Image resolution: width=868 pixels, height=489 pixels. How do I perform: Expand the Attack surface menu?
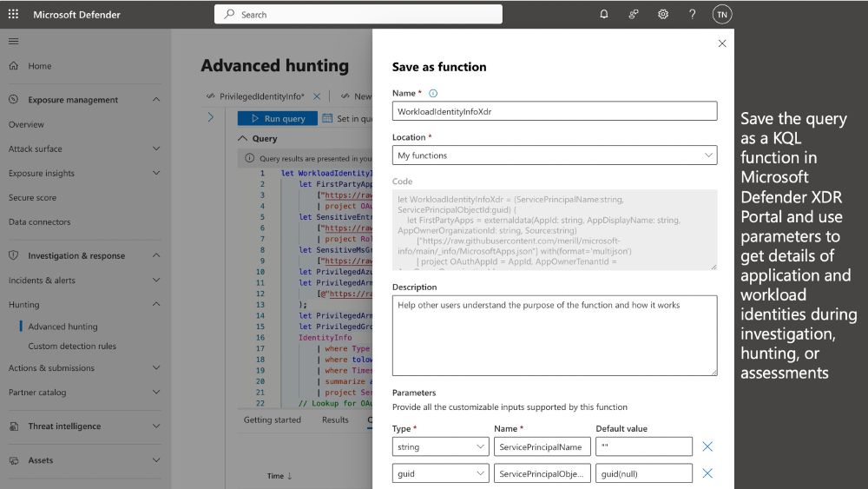[x=156, y=149]
